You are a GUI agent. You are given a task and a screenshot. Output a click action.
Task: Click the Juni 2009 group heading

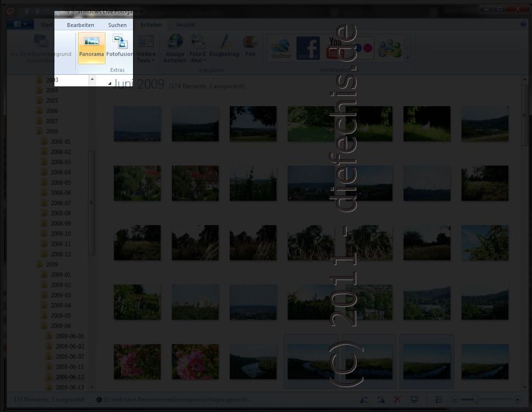[138, 84]
